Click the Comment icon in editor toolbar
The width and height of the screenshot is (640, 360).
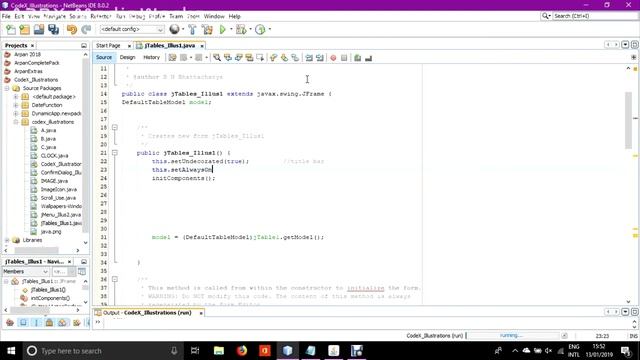pos(358,58)
